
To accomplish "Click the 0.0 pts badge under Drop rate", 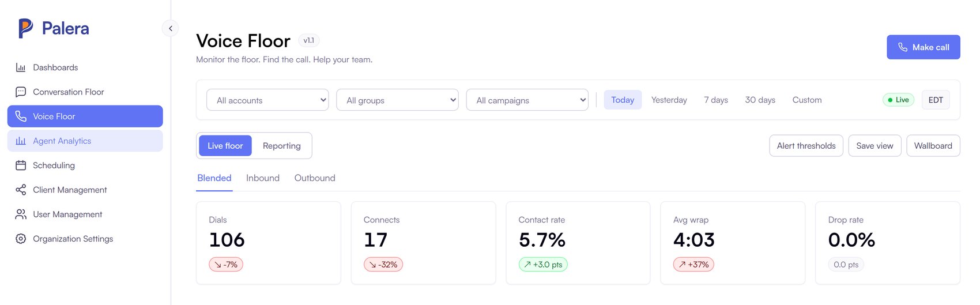I will pyautogui.click(x=846, y=265).
